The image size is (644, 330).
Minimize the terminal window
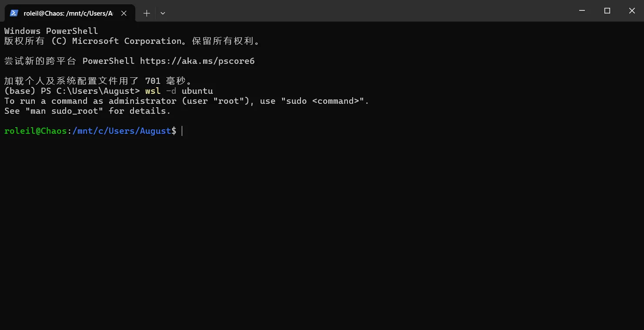(582, 11)
